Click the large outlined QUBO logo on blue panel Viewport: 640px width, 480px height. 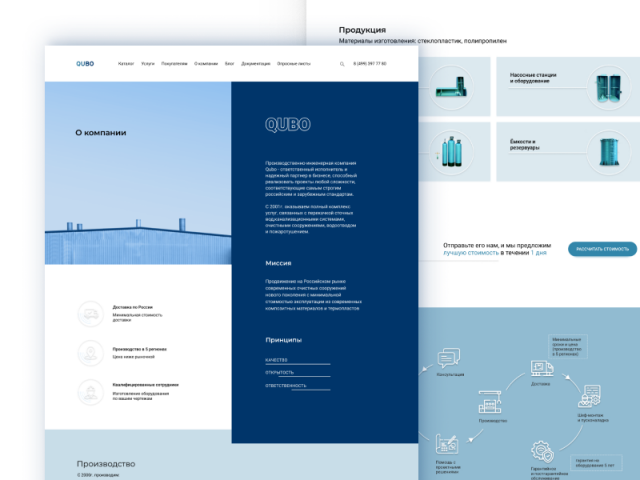click(x=288, y=124)
